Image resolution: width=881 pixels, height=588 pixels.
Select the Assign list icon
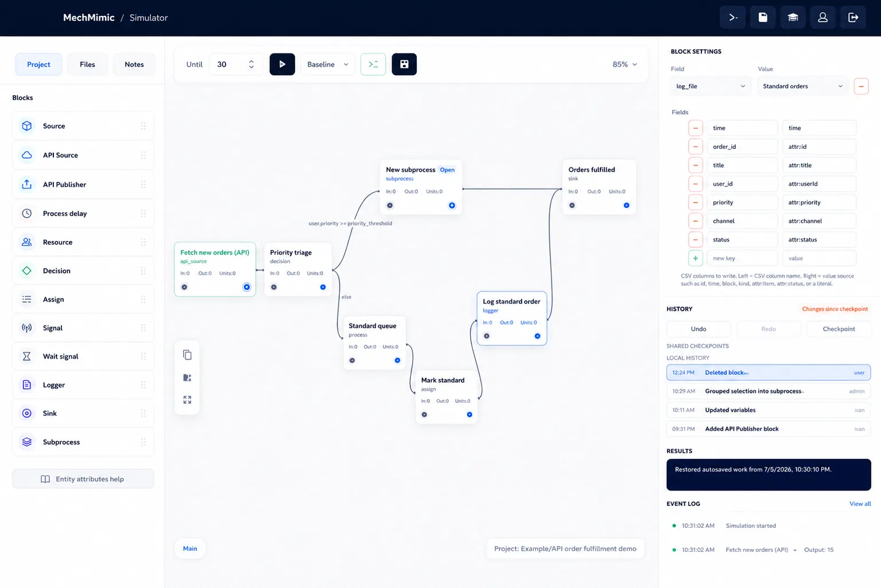(x=27, y=299)
